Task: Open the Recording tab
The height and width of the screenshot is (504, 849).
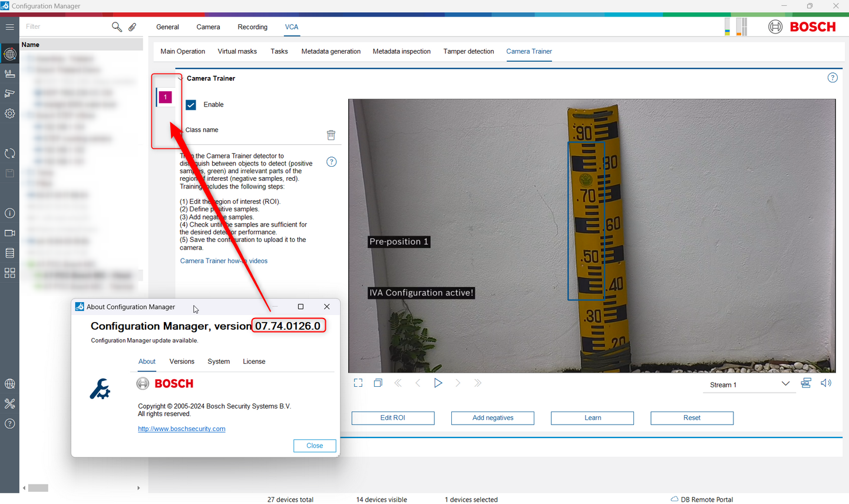Action: click(252, 27)
